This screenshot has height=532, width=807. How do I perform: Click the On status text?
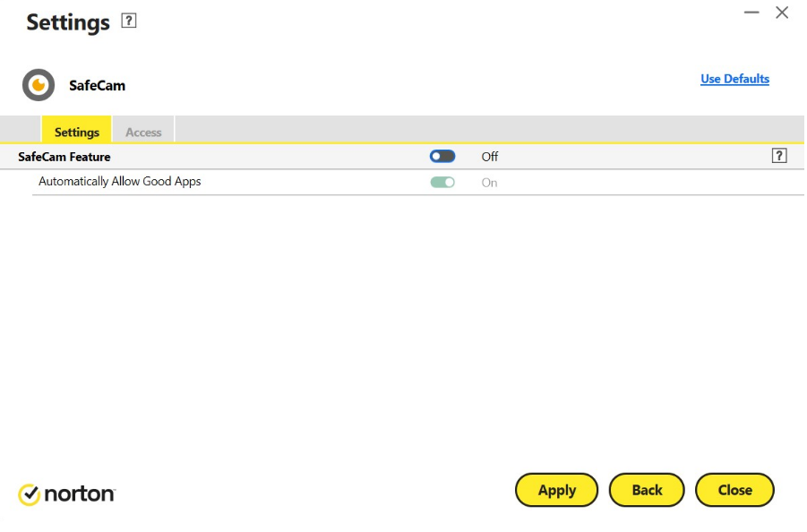pyautogui.click(x=489, y=183)
